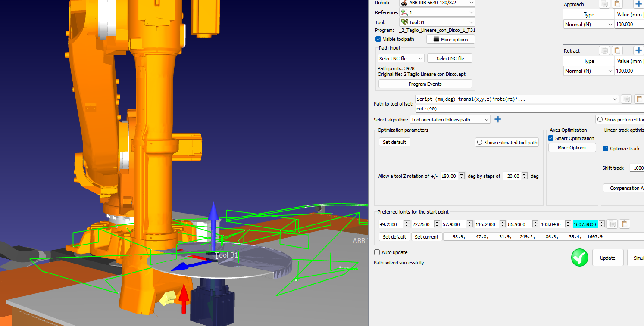Open the Select algorithm dropdown
Viewport: 644px width, 326px height.
click(x=450, y=120)
